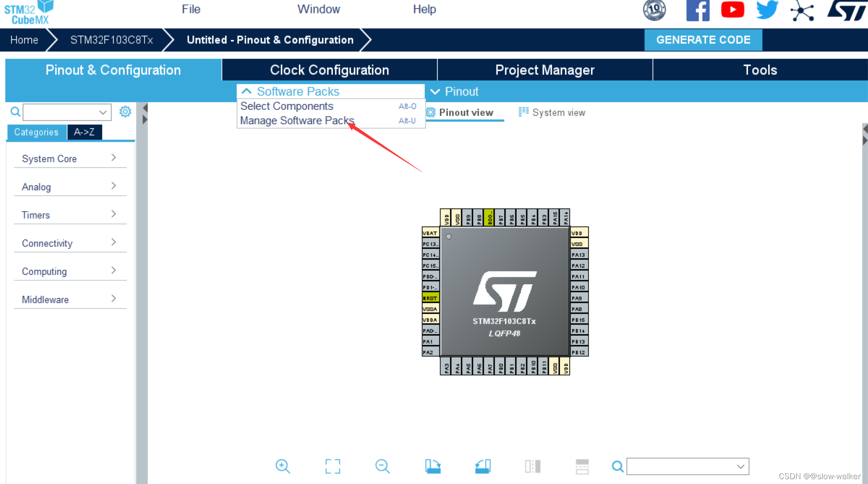Collapse the Software Packs menu
This screenshot has width=868, height=484.
(x=298, y=91)
